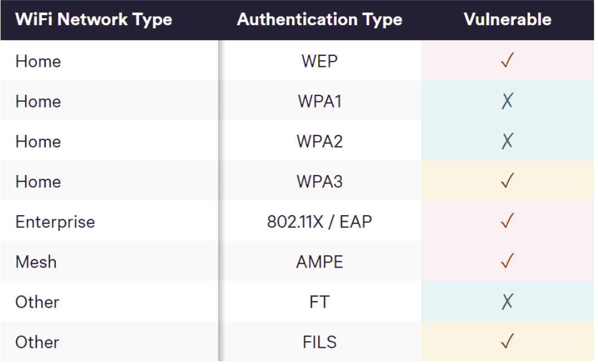Click the WPA3 authentication type text

[x=319, y=182]
